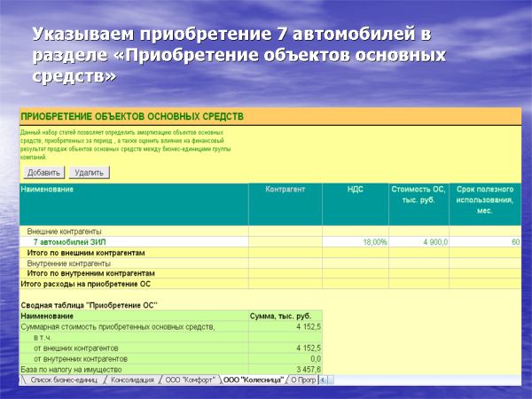Select the 18,00% НДС cell
Screen dimensions: 532x399
tap(356, 242)
